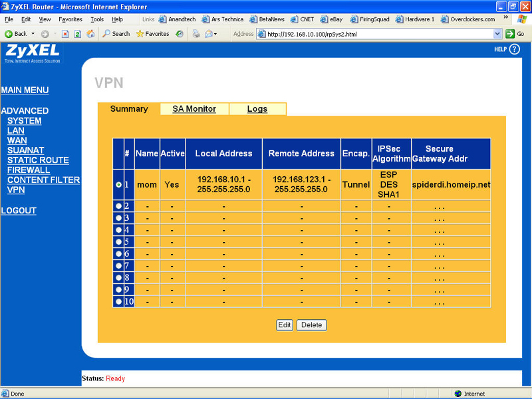Image resolution: width=532 pixels, height=399 pixels.
Task: Open the Edit menu
Action: [x=26, y=19]
